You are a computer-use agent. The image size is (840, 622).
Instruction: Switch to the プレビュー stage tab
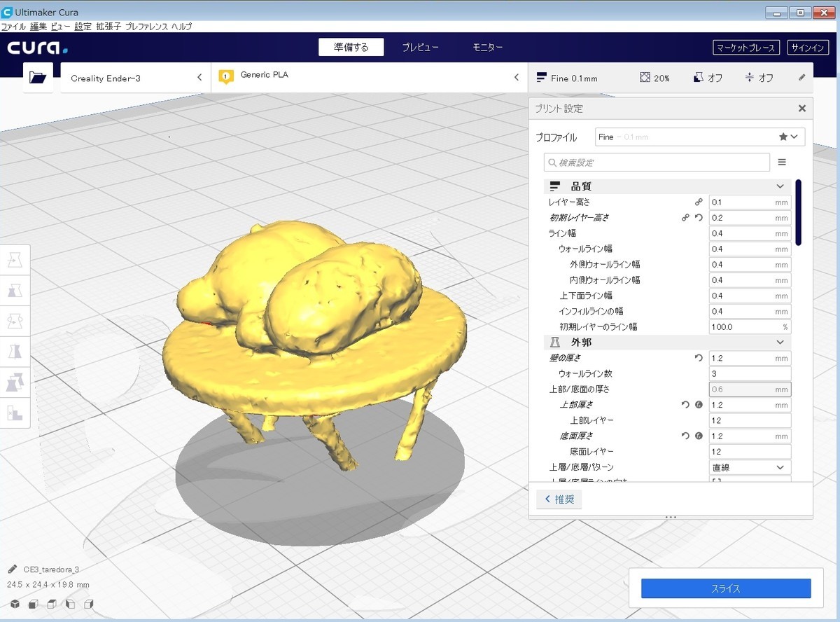click(x=420, y=48)
